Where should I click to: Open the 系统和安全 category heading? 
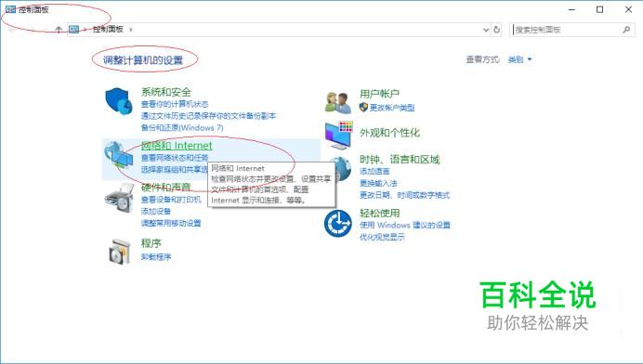pyautogui.click(x=166, y=92)
